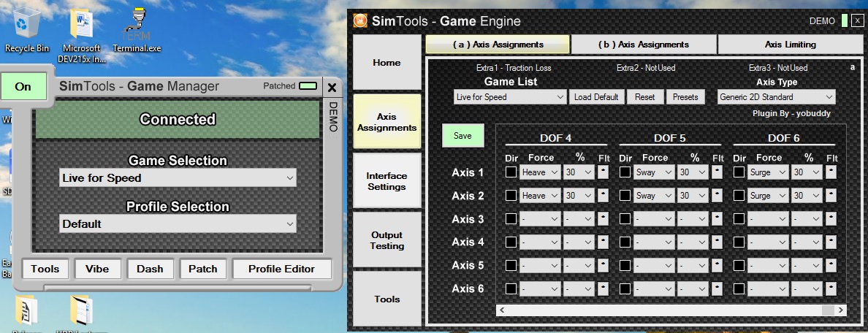Image resolution: width=868 pixels, height=333 pixels.
Task: Click the horizontal scrollbar thumb in axis grid
Action: tap(828, 310)
